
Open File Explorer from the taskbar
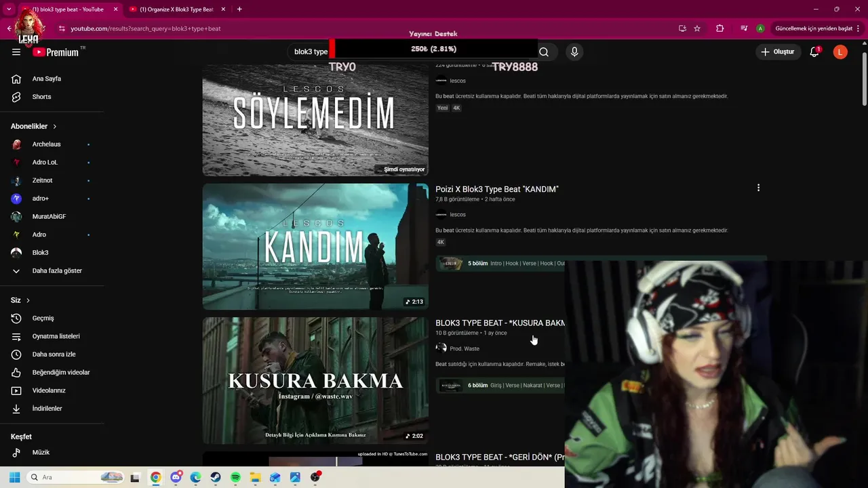[255, 477]
